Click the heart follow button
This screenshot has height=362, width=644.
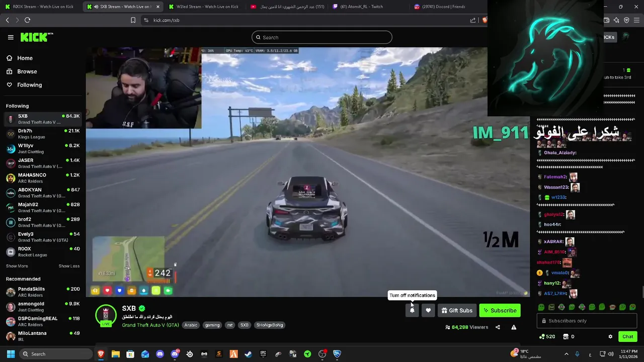428,310
